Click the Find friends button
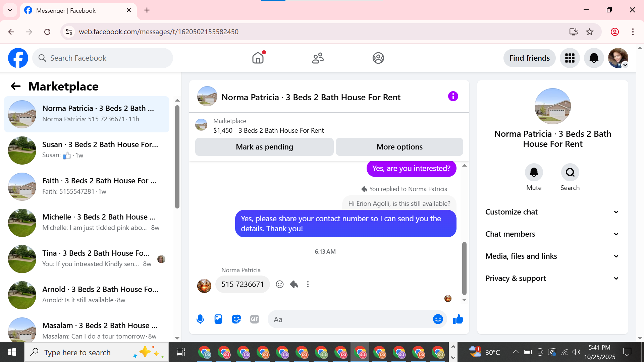The height and width of the screenshot is (362, 644). tap(529, 58)
